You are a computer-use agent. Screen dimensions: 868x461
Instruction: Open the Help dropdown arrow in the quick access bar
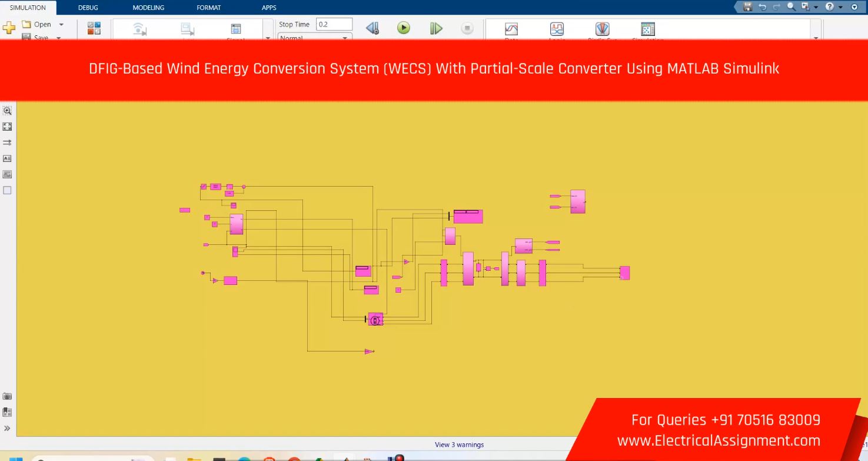(x=840, y=7)
